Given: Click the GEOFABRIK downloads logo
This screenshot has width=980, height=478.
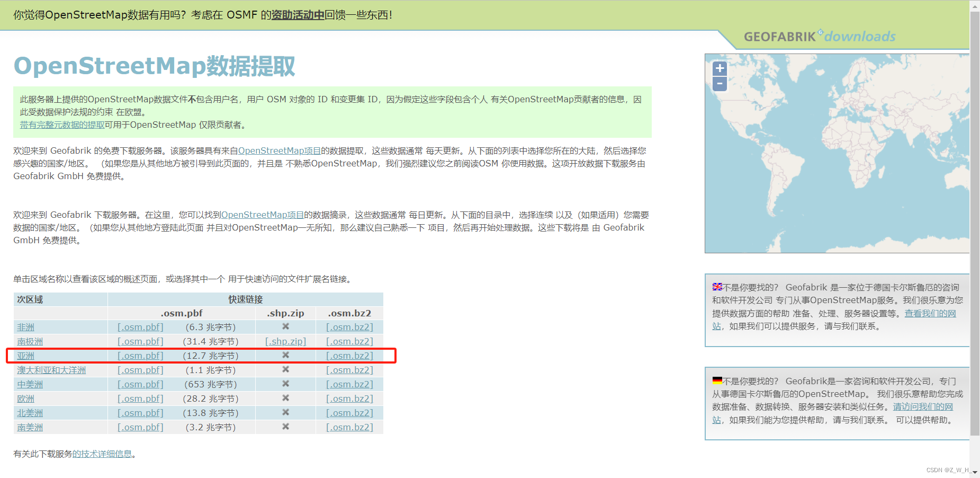Looking at the screenshot, I should tap(820, 37).
